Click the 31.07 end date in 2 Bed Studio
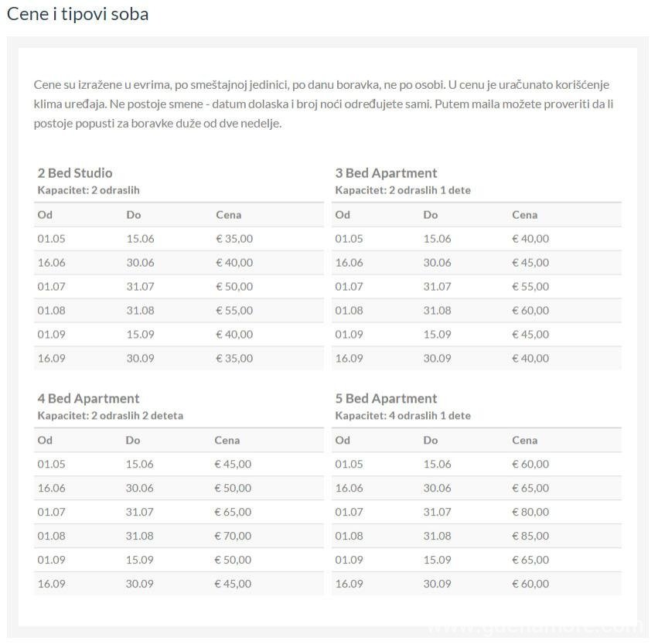This screenshot has height=644, width=658. pos(140,286)
